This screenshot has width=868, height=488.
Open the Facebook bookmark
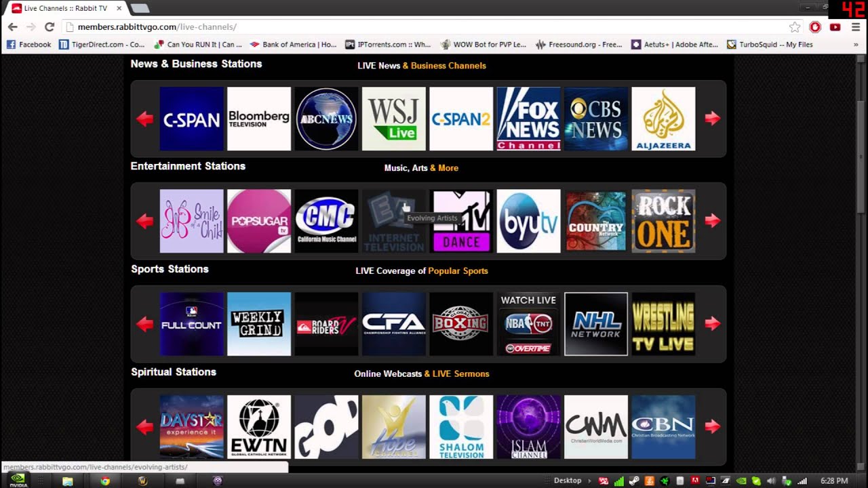[x=28, y=45]
